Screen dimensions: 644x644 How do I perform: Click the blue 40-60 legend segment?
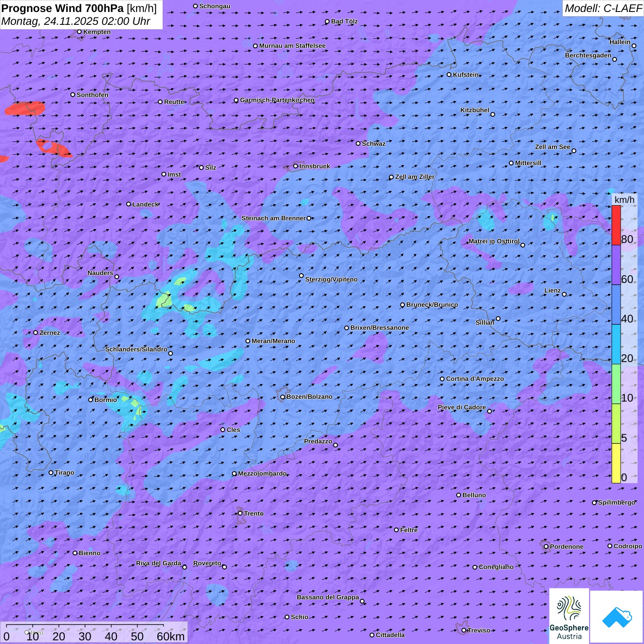click(616, 305)
